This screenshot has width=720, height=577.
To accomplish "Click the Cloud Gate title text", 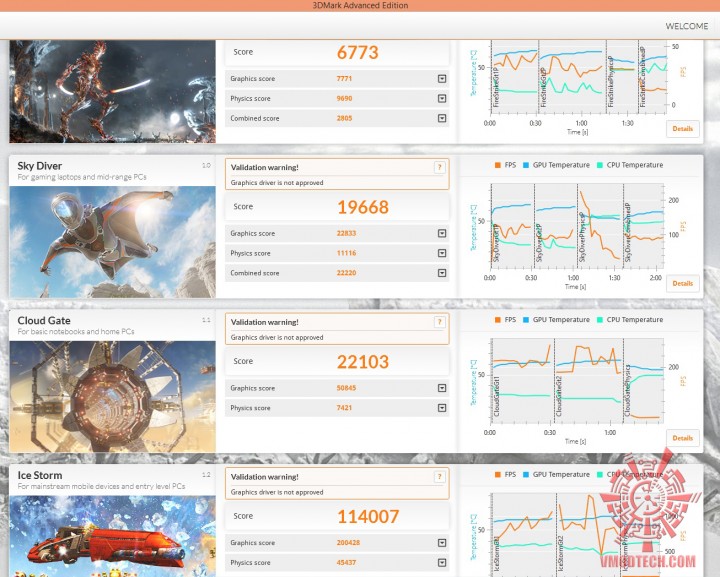I will click(x=44, y=321).
